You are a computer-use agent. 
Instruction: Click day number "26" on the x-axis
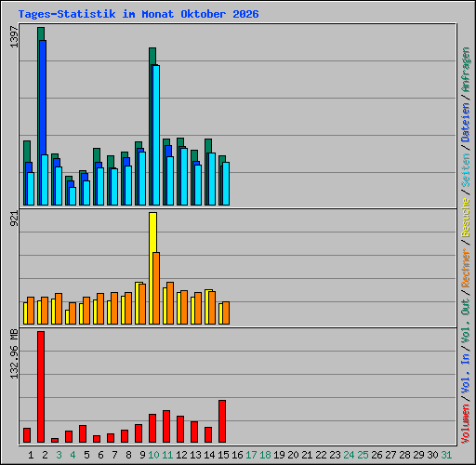(377, 455)
